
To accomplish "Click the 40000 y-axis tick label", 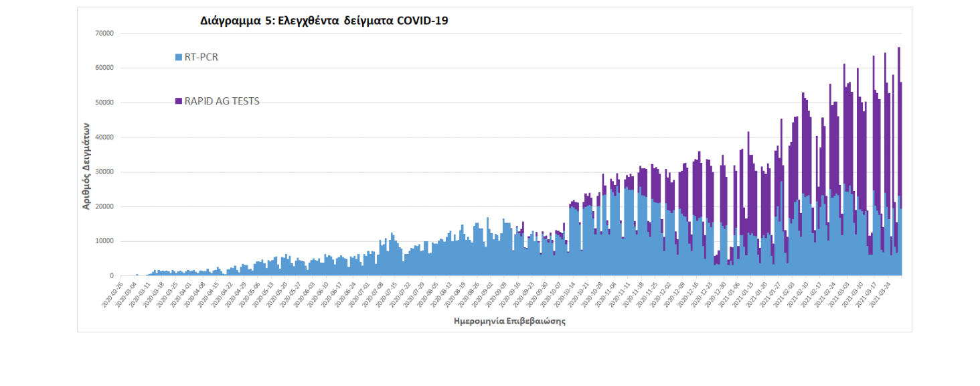I will (x=104, y=137).
